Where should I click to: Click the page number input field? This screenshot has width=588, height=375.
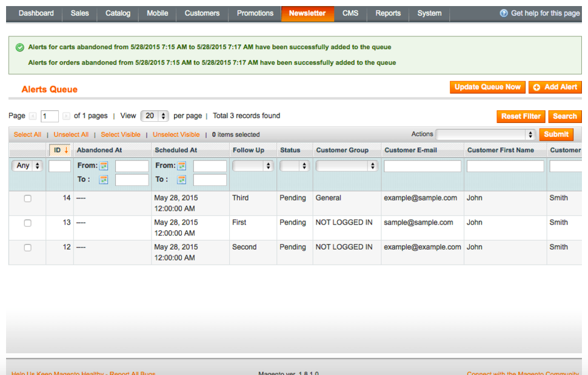tap(50, 116)
